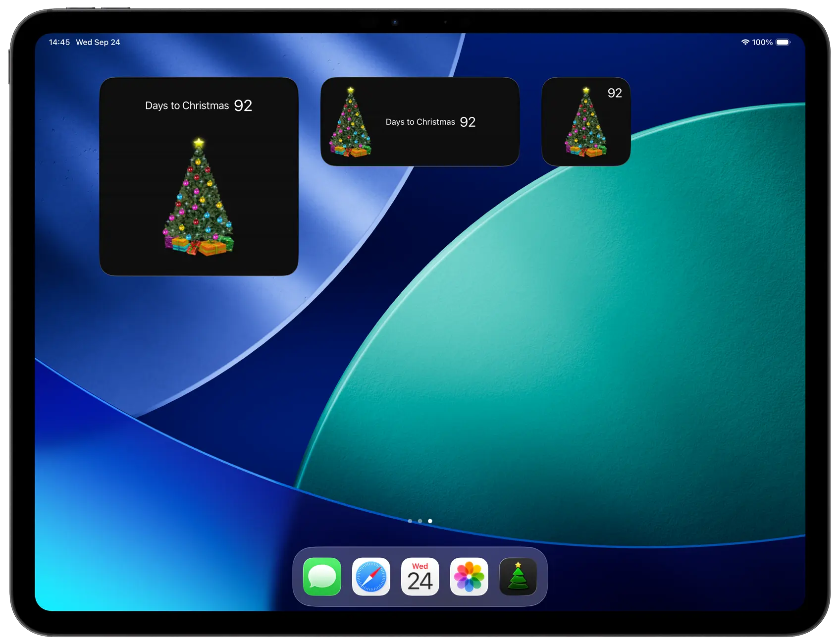Tap the date Wed Sep 24 in status bar
Image resolution: width=840 pixels, height=644 pixels.
point(98,42)
